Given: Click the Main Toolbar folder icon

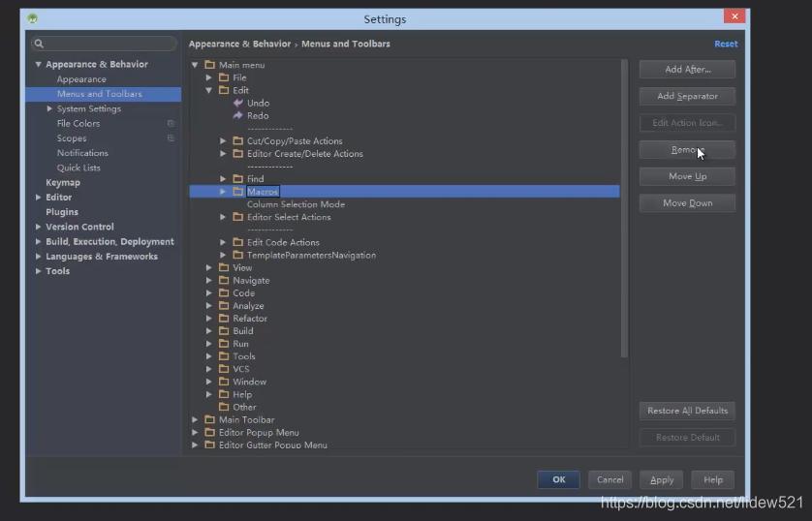Looking at the screenshot, I should point(209,419).
